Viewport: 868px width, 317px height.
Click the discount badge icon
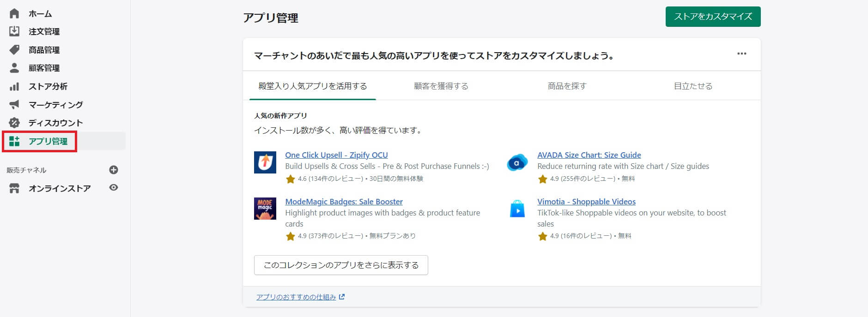[x=14, y=123]
